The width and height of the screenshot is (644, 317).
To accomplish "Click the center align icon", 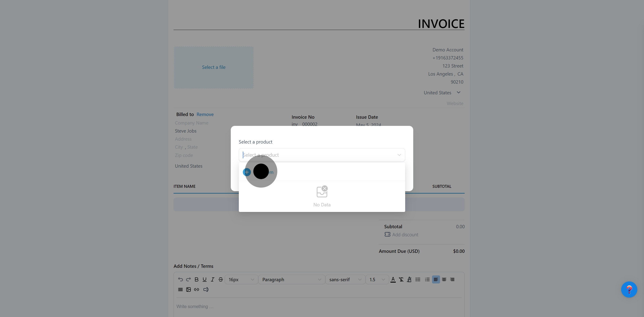I will tap(444, 279).
